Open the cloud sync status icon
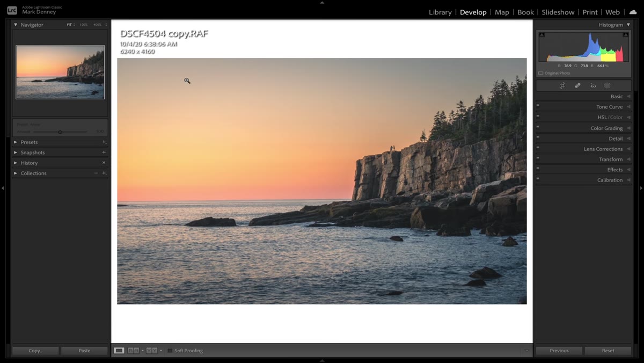644x363 pixels. [633, 12]
